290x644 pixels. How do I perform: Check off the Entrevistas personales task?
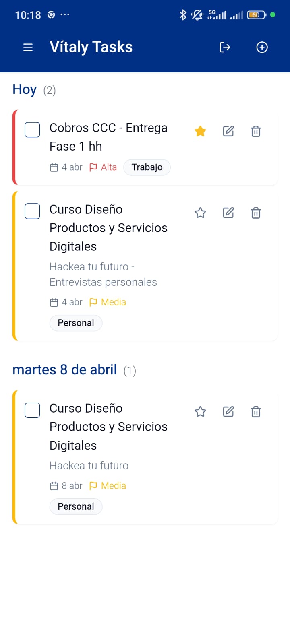(32, 211)
